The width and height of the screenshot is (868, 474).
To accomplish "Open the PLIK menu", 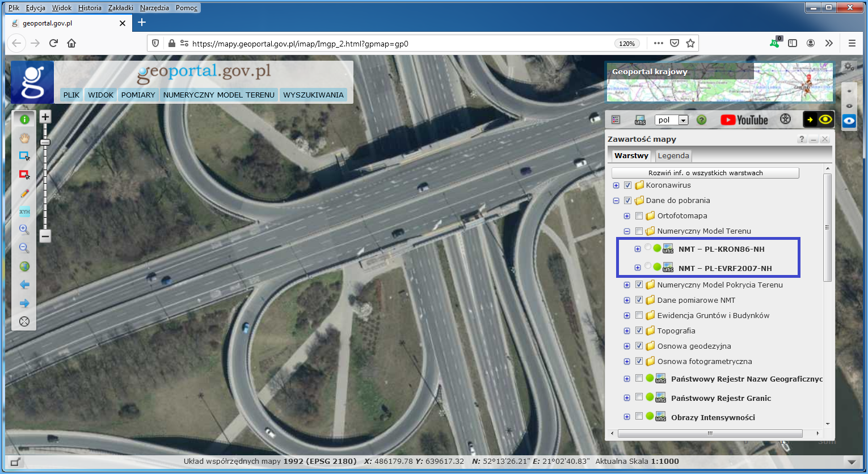I will (71, 95).
